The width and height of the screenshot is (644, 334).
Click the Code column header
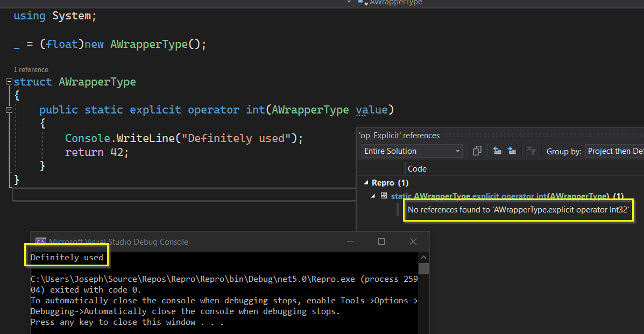coord(416,168)
